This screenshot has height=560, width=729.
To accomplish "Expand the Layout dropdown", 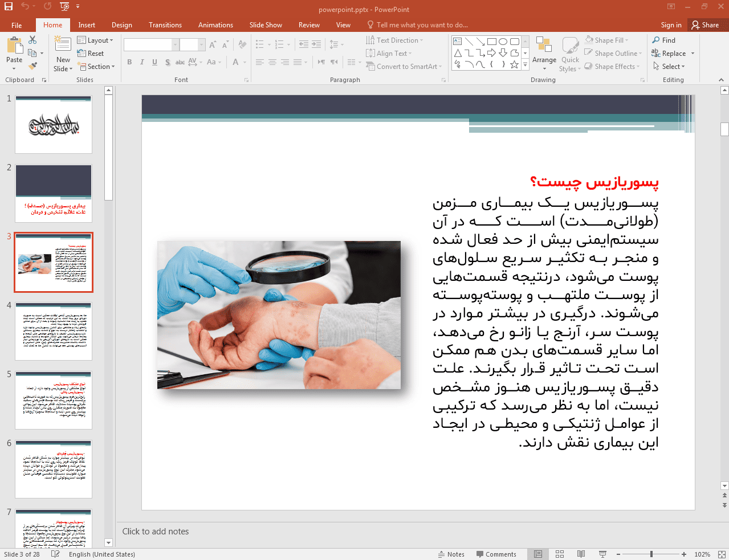I will click(x=95, y=40).
